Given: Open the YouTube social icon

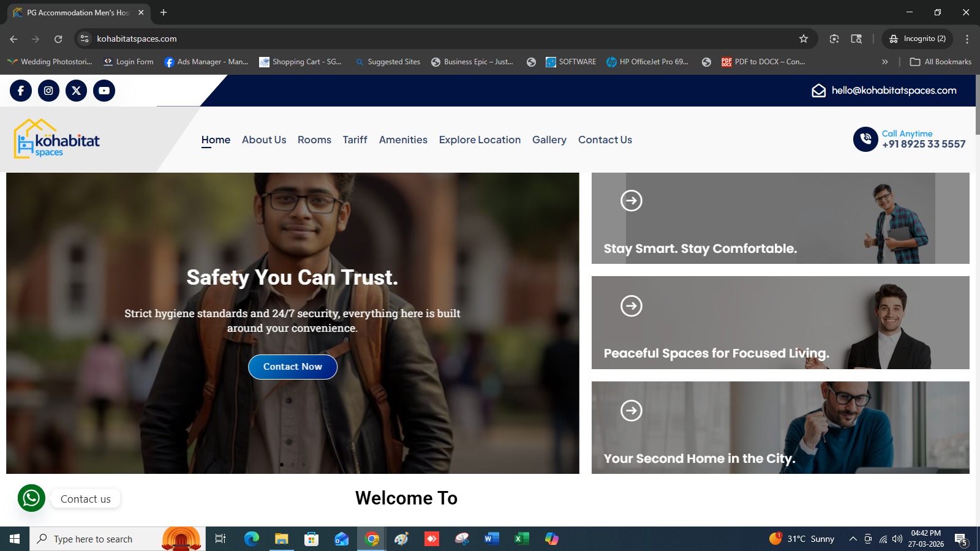Looking at the screenshot, I should [104, 91].
